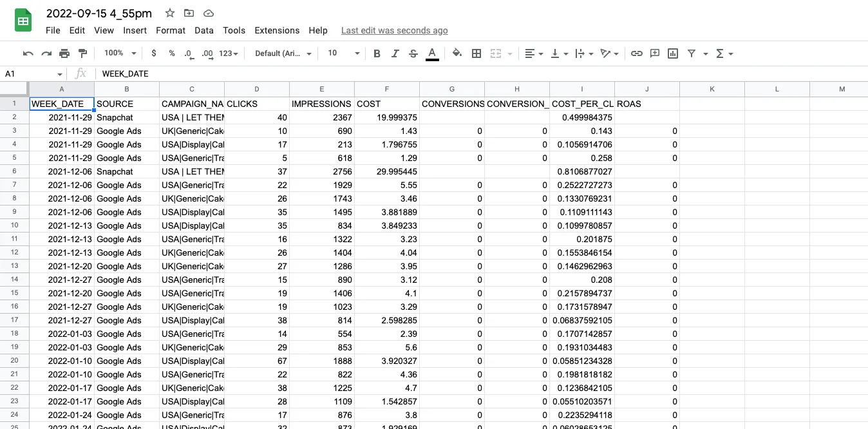The image size is (868, 429).
Task: Activate the paint format tool
Action: click(x=82, y=53)
